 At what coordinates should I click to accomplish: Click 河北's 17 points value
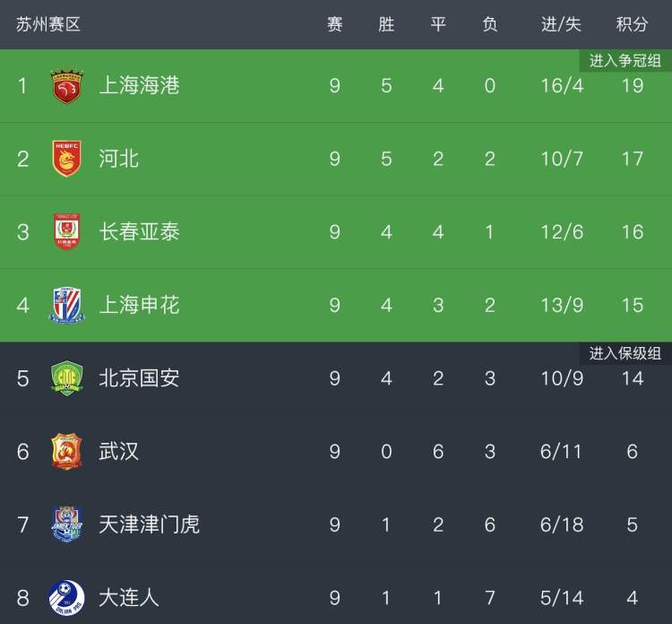coord(632,160)
